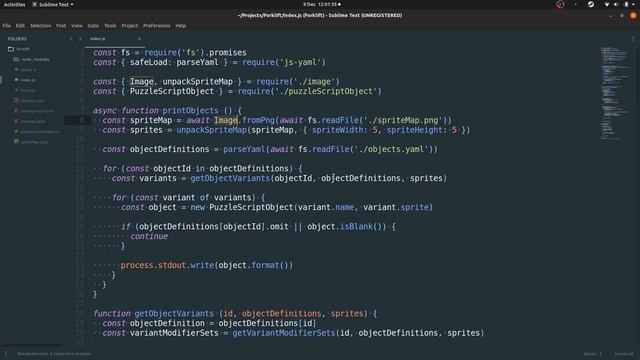Click 'process' in the process.stdout.write line
This screenshot has width=640, height=360.
pos(137,265)
